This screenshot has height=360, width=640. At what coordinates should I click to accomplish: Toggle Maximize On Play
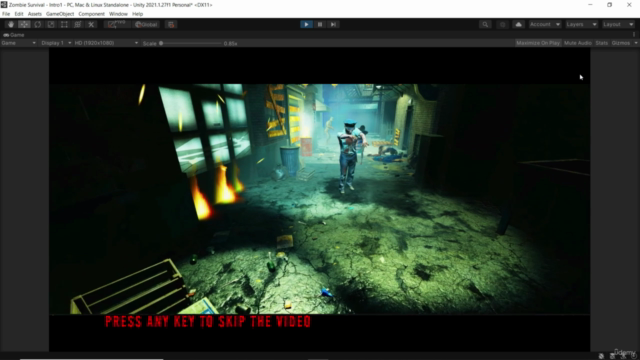coord(538,43)
